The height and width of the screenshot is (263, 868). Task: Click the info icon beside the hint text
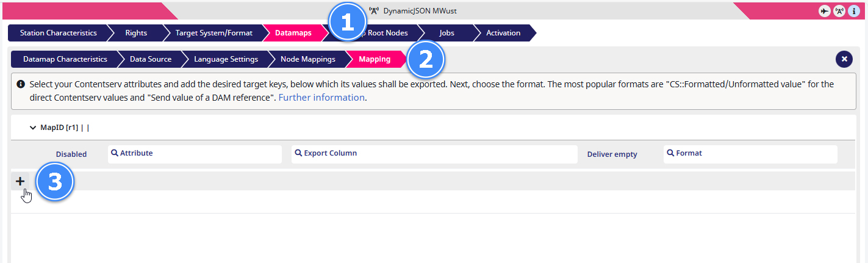coord(21,84)
